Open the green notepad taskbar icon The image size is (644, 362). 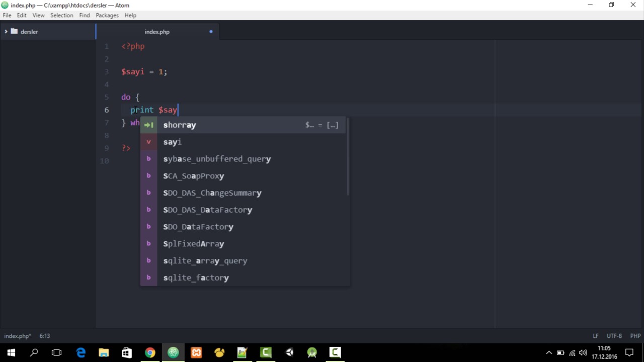pos(243,352)
